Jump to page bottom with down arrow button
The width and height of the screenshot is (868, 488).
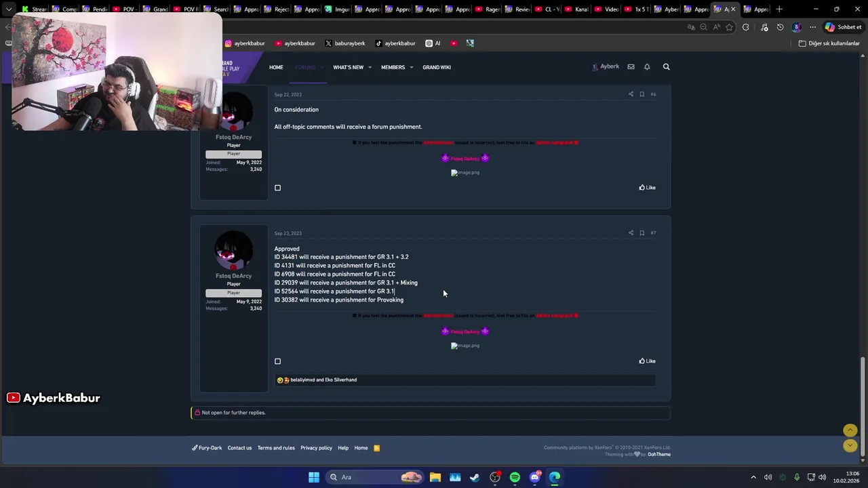click(x=850, y=445)
